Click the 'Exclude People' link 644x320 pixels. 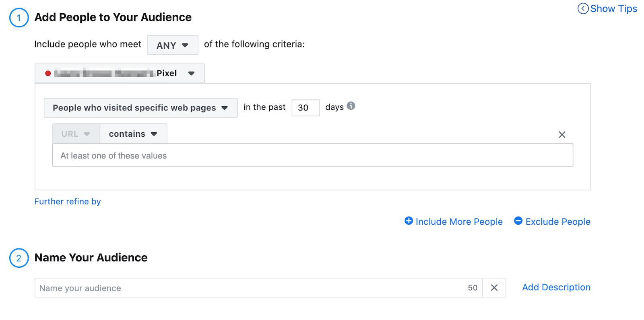tap(552, 222)
